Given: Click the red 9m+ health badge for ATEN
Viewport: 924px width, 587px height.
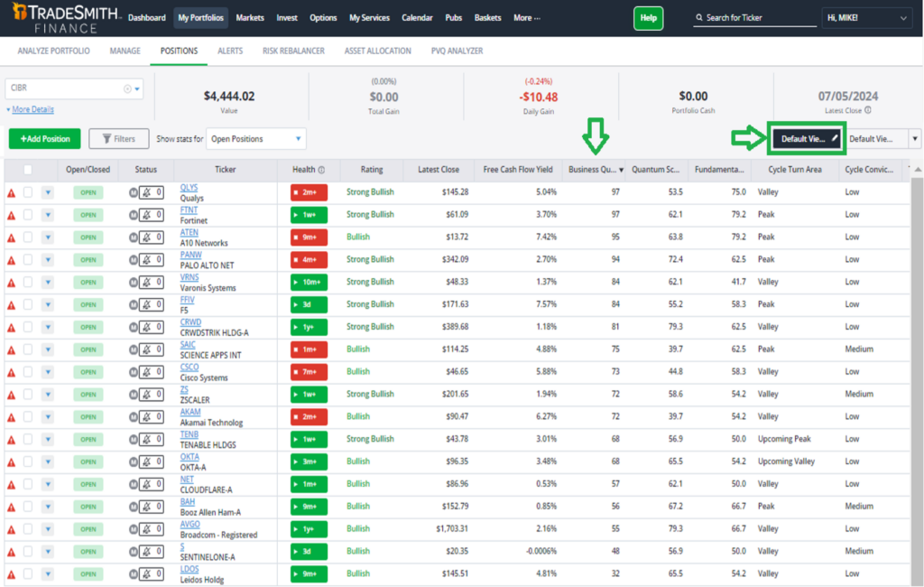Looking at the screenshot, I should (x=309, y=238).
